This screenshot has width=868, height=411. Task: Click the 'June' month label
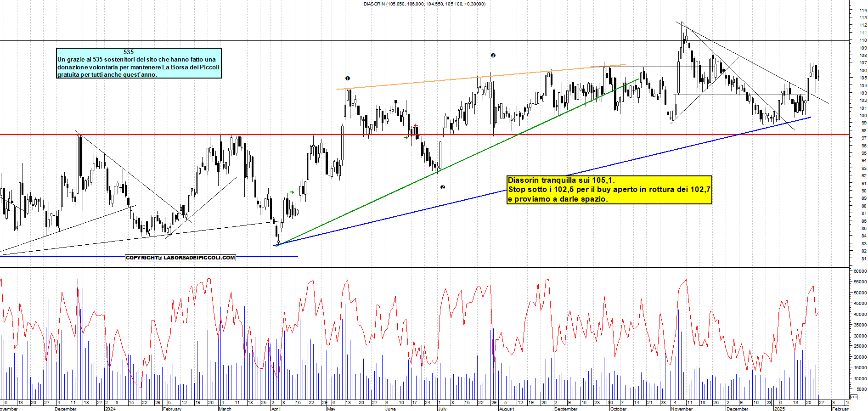click(x=390, y=408)
